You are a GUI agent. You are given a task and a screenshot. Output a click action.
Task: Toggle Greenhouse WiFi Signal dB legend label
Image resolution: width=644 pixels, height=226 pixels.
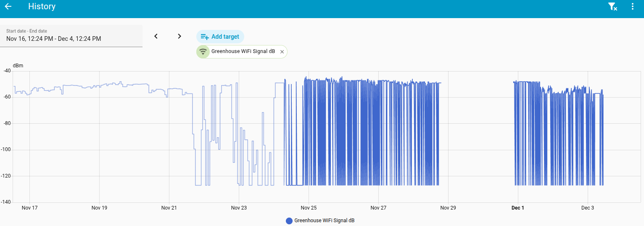coord(324,221)
